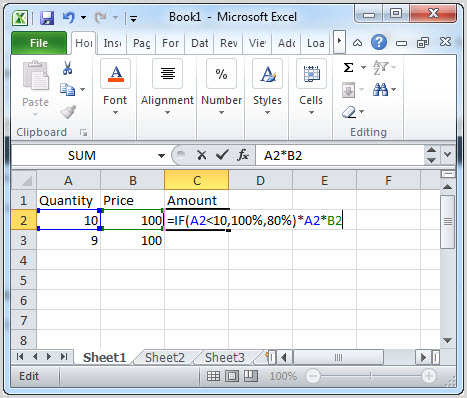The height and width of the screenshot is (398, 467).
Task: Click the horizontal scrollbar thumb
Action: 338,357
